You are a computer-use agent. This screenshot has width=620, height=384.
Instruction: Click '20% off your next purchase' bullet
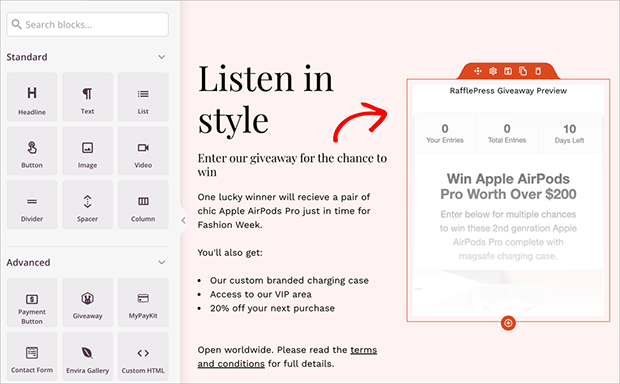click(272, 308)
